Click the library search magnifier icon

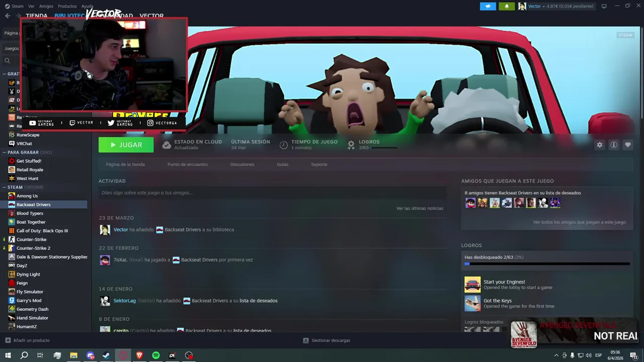7,61
